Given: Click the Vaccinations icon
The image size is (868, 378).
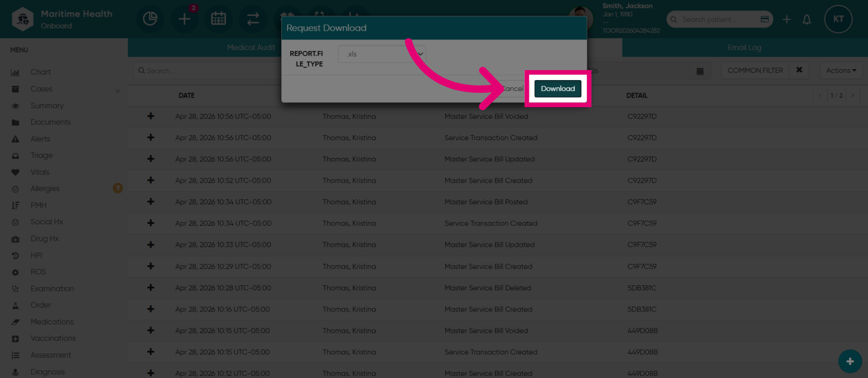Looking at the screenshot, I should pos(15,339).
